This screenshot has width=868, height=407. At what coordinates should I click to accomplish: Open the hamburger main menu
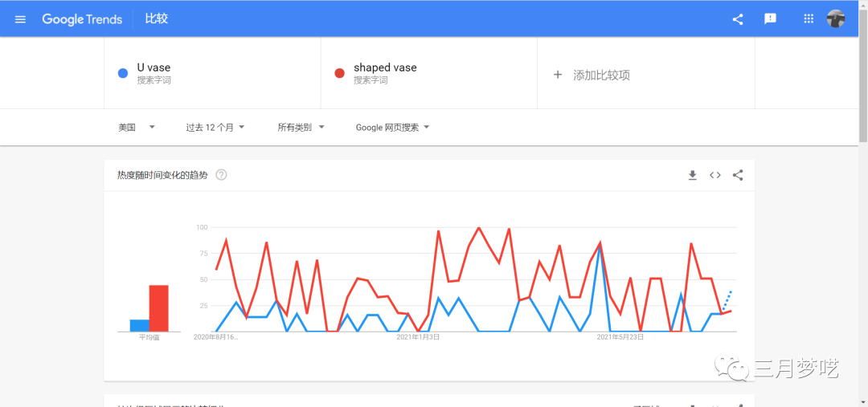tap(20, 19)
